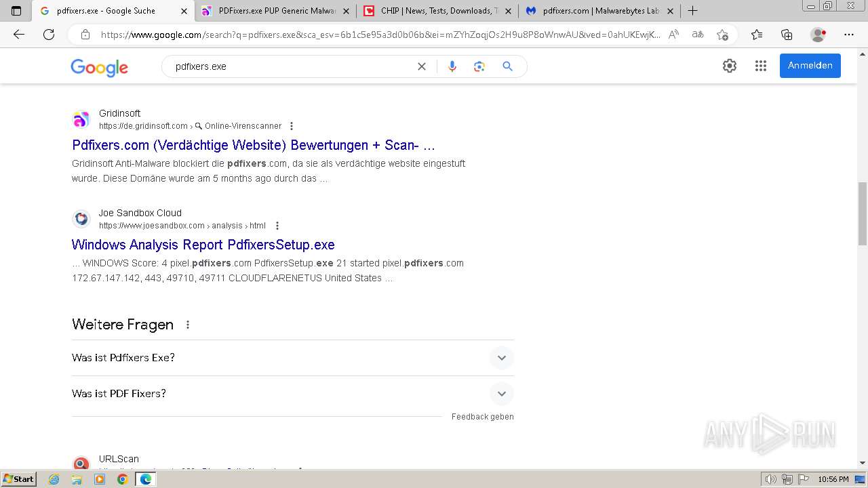Open the browser profile avatar

818,35
